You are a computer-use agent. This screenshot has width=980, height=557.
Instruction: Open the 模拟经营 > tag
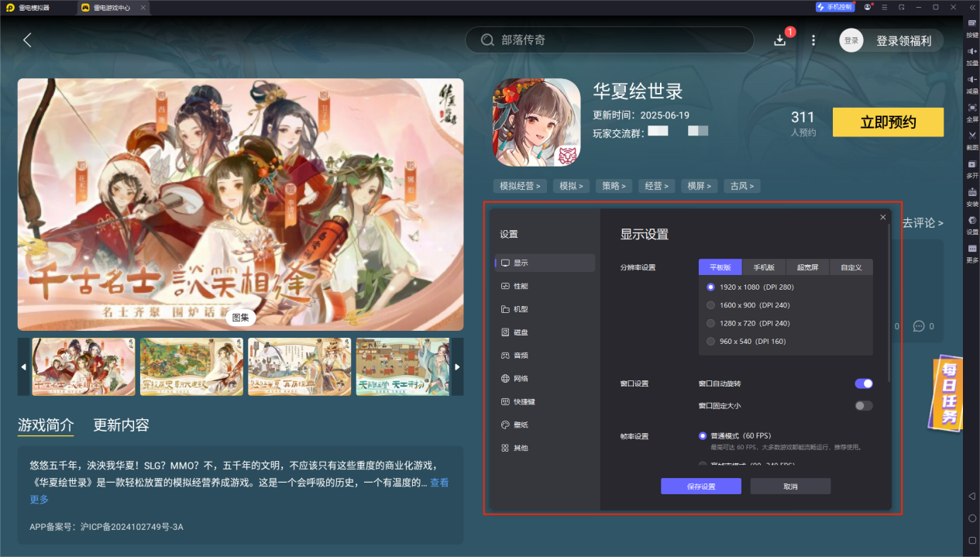520,186
